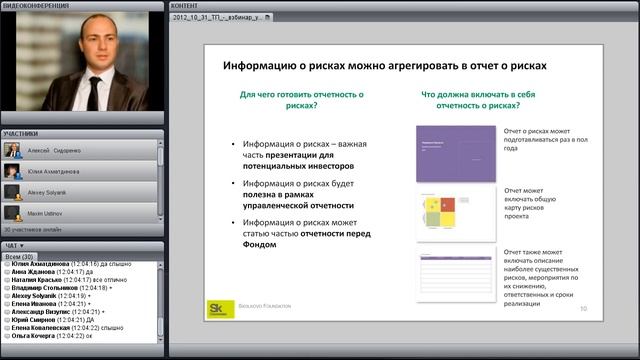
Task: Click the chat bubble icon beside Елена Ковалевская
Action: [7, 328]
